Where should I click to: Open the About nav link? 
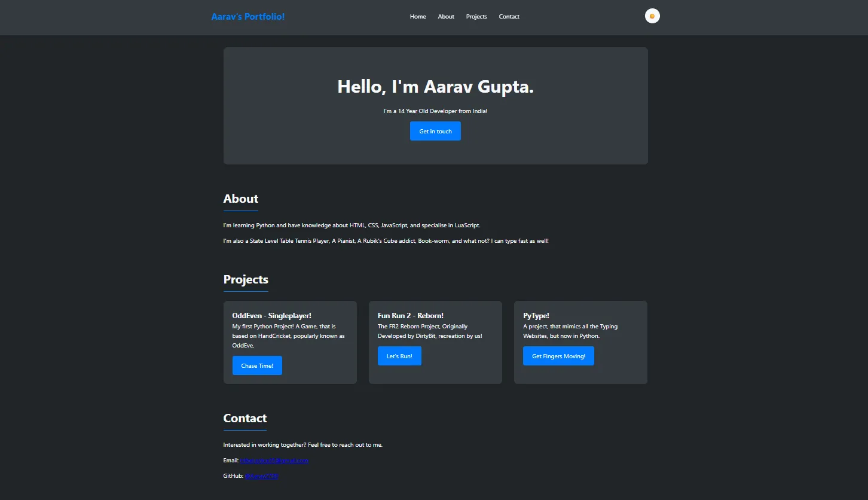[446, 17]
